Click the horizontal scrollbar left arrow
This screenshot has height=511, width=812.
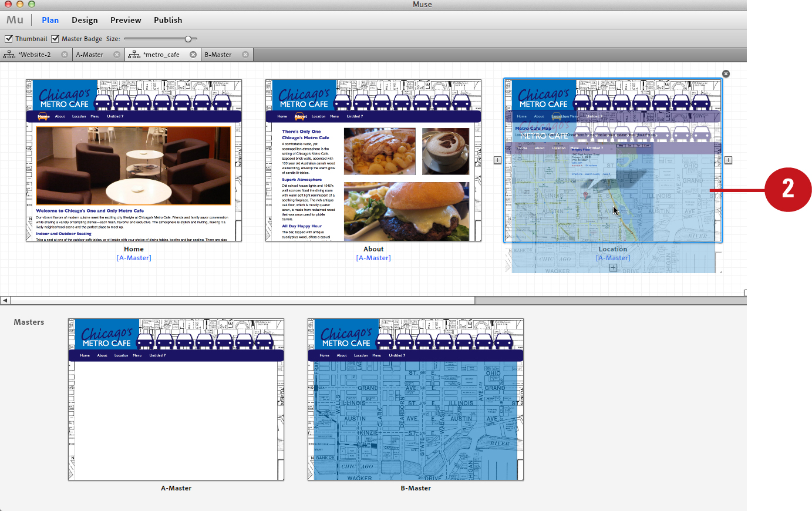point(5,300)
